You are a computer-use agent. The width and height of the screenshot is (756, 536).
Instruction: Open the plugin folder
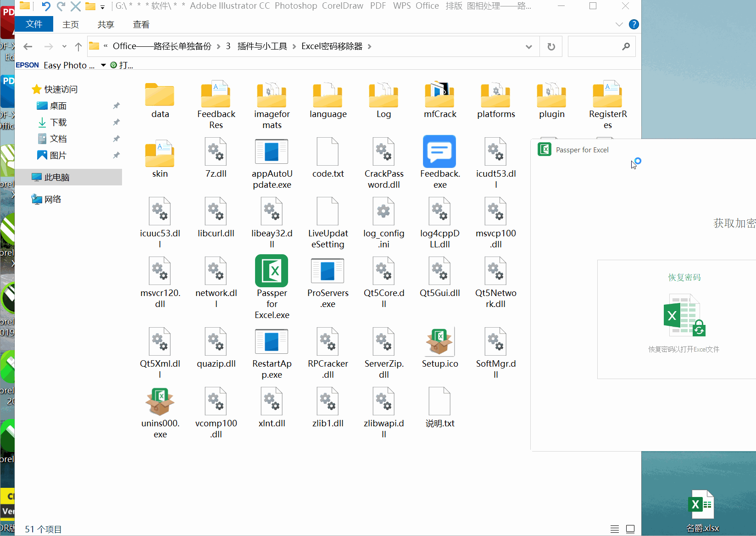(552, 100)
